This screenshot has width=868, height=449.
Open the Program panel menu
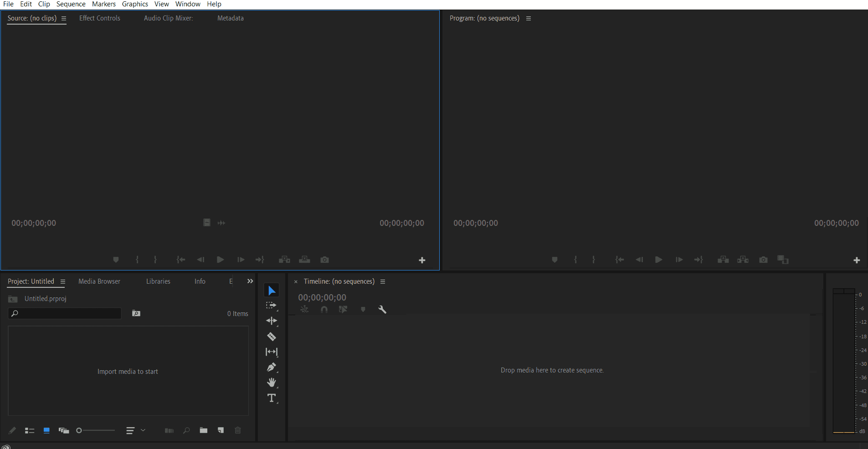[x=529, y=19]
